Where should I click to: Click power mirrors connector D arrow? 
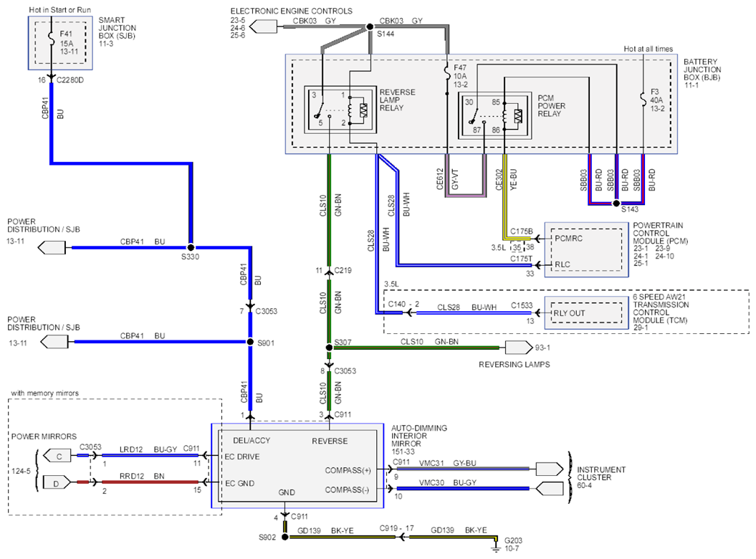[x=57, y=482]
